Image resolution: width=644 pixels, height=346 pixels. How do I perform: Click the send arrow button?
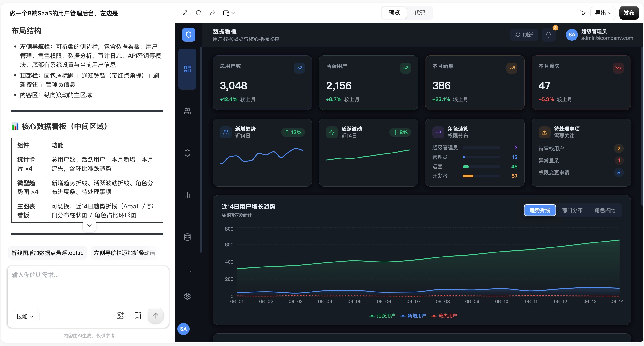click(x=156, y=316)
